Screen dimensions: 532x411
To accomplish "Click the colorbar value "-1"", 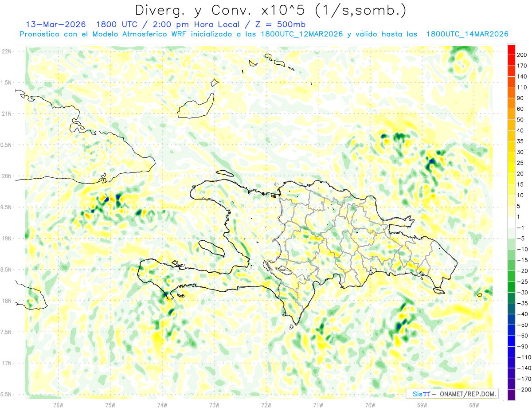I will [x=520, y=228].
